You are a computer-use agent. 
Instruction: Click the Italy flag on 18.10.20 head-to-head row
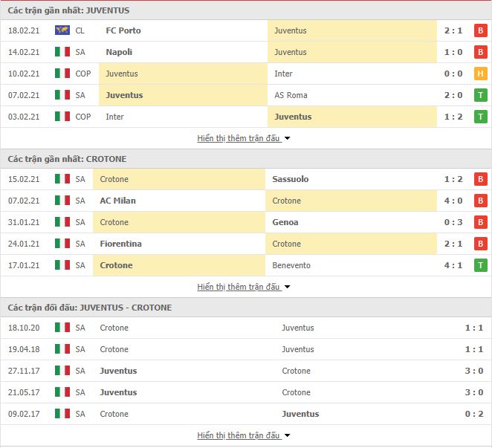tap(62, 328)
